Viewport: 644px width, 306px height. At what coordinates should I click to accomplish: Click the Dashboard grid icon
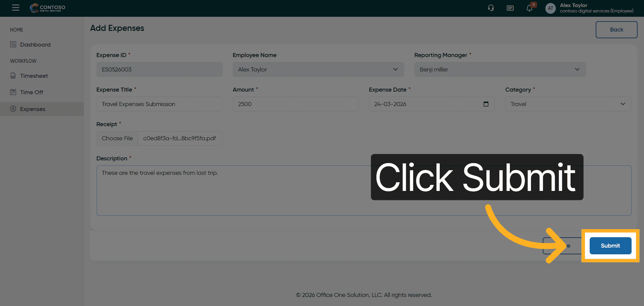click(x=13, y=45)
